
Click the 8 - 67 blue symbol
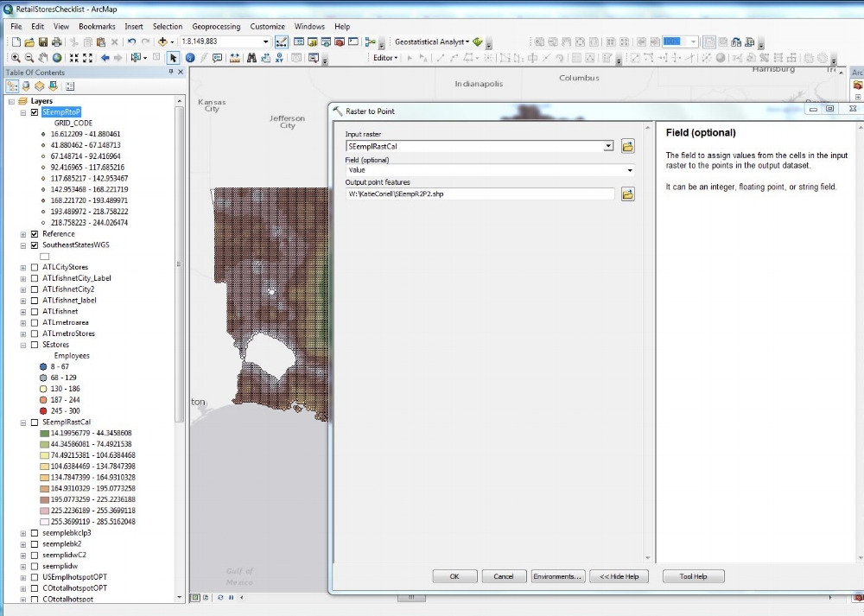(43, 366)
